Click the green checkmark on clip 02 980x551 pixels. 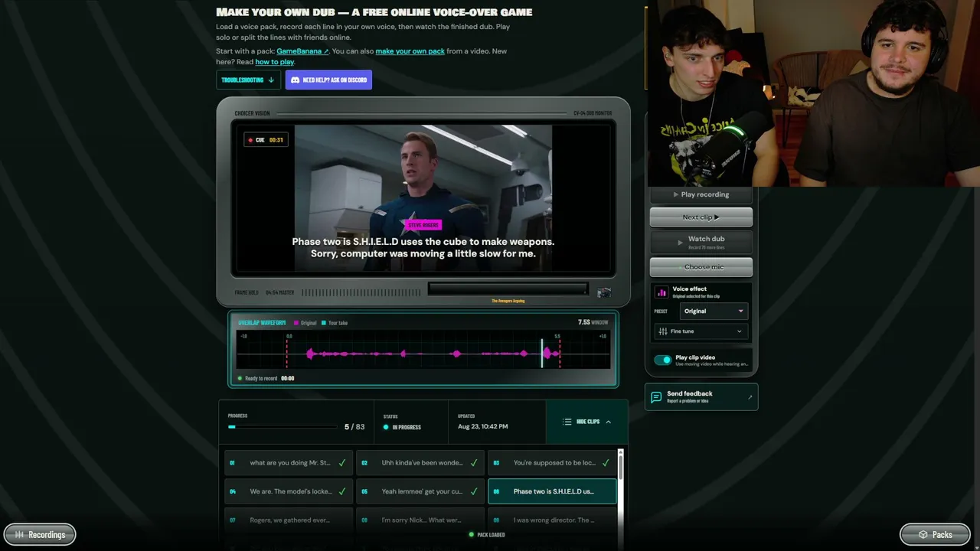click(474, 463)
